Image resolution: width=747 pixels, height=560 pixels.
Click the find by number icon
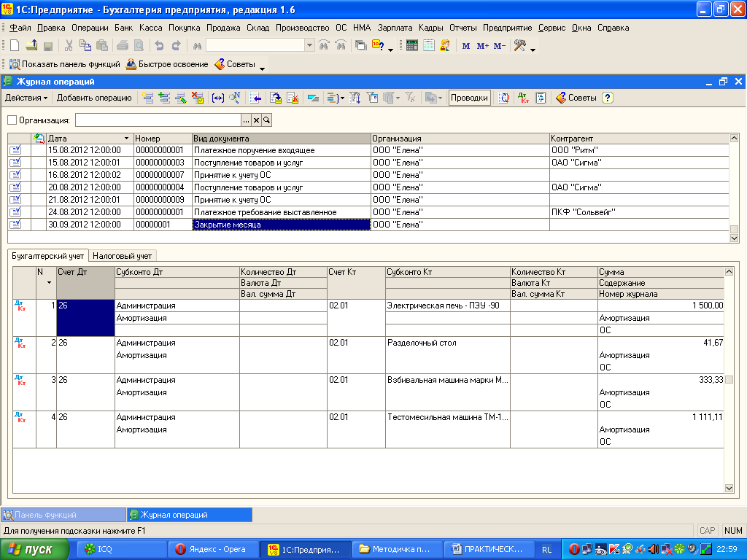234,98
